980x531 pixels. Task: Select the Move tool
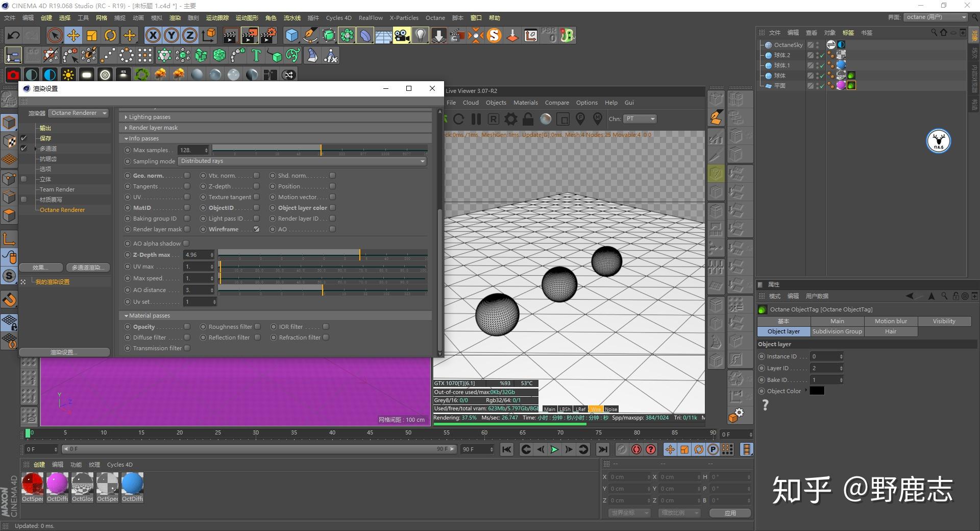pyautogui.click(x=73, y=35)
